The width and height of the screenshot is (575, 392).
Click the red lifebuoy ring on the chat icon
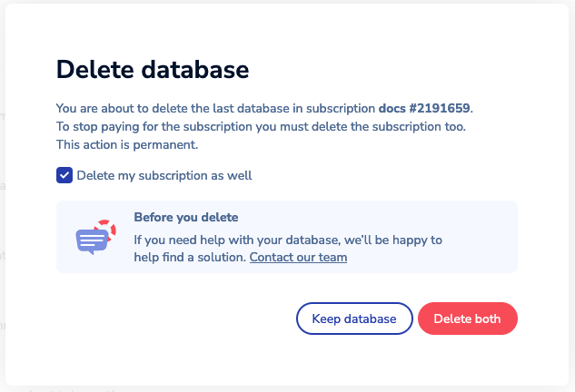105,226
